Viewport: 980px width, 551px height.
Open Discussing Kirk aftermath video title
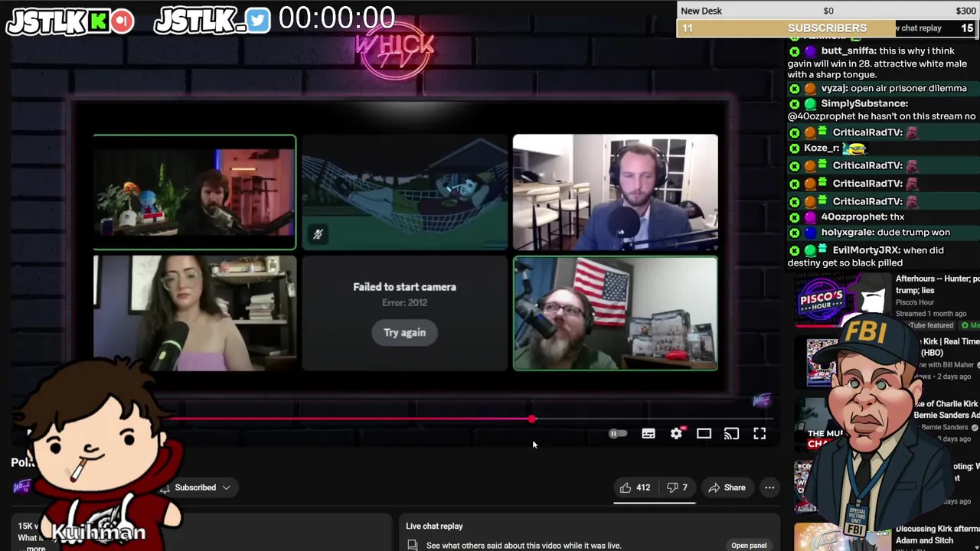[937, 534]
